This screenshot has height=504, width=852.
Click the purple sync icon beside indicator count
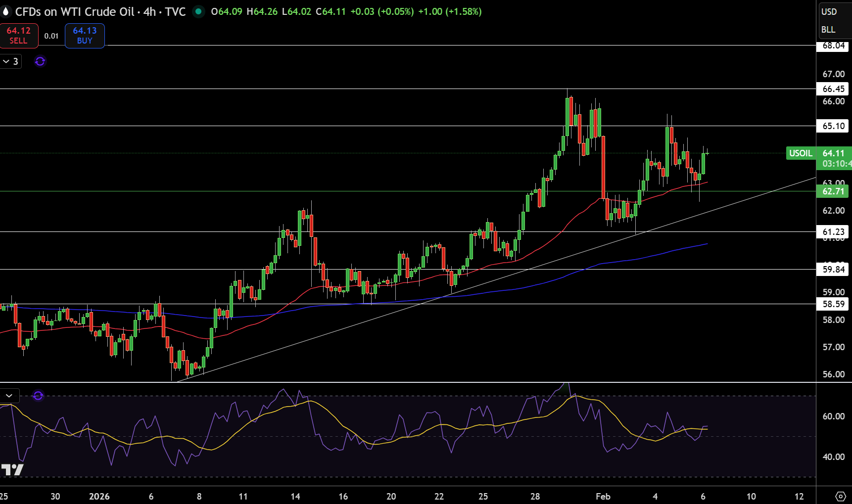click(x=40, y=61)
